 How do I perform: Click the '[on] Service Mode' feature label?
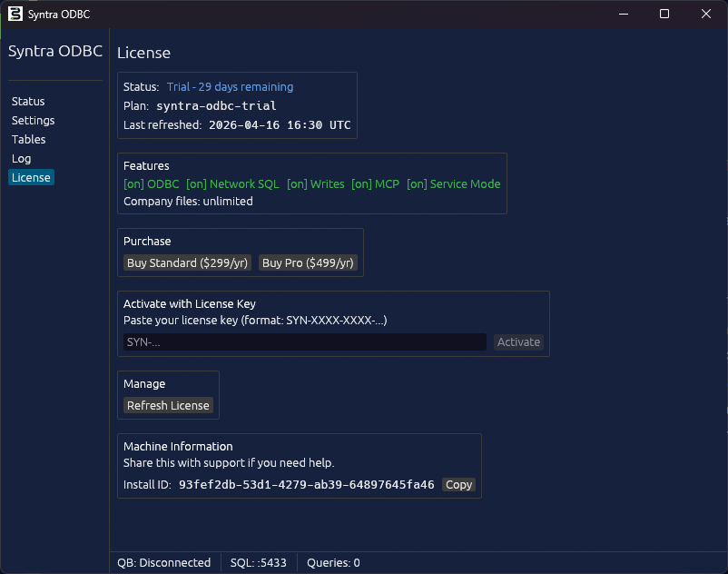(x=454, y=183)
